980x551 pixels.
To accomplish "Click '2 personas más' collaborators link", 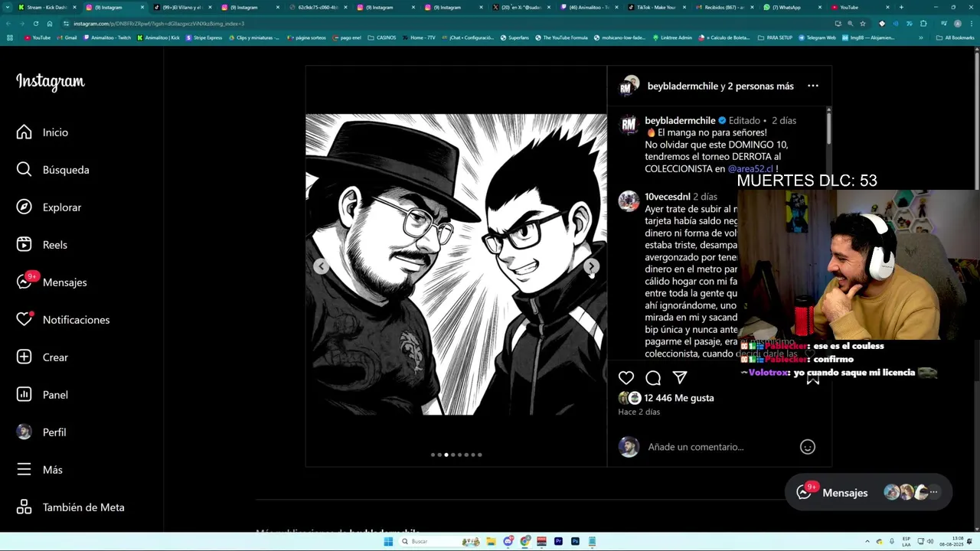I will pyautogui.click(x=760, y=86).
